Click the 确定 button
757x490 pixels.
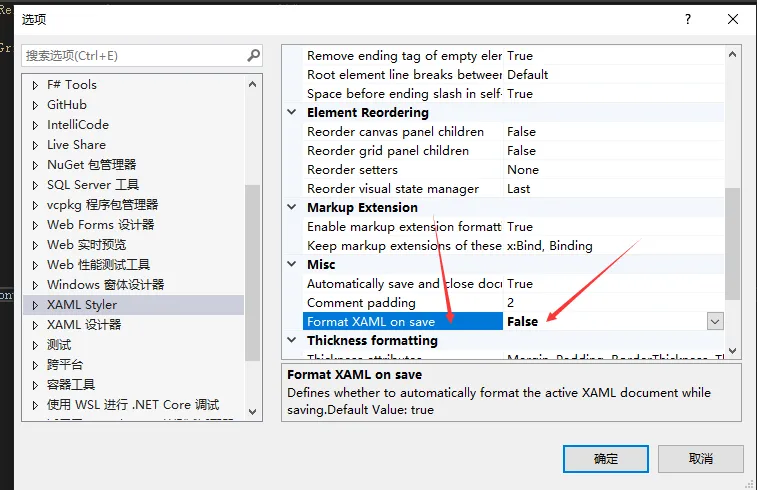point(606,459)
